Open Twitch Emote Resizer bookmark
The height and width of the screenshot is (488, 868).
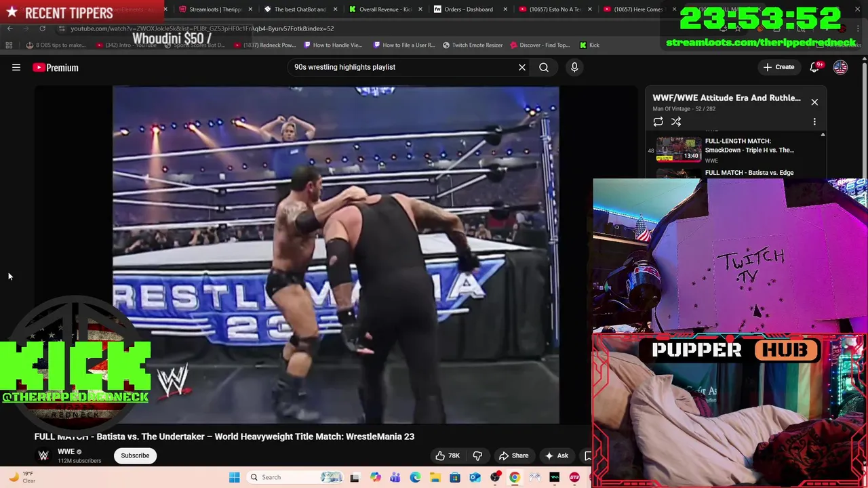[x=472, y=45]
